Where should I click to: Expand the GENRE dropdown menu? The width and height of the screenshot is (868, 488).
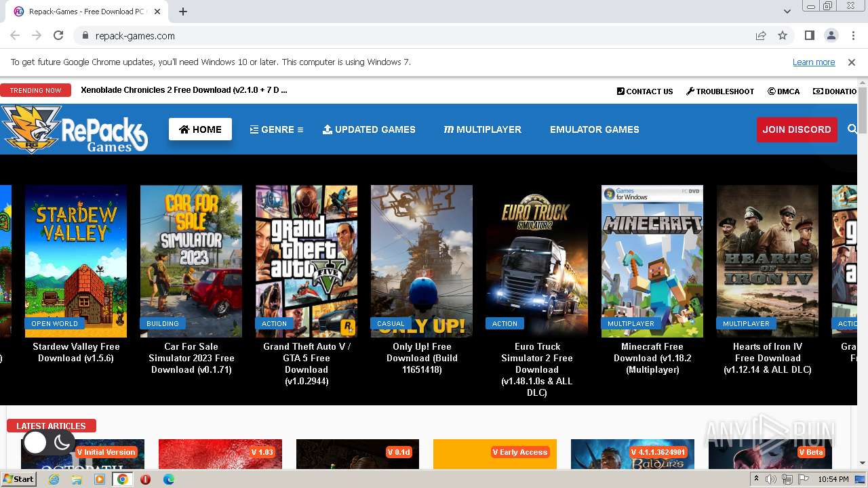[277, 129]
